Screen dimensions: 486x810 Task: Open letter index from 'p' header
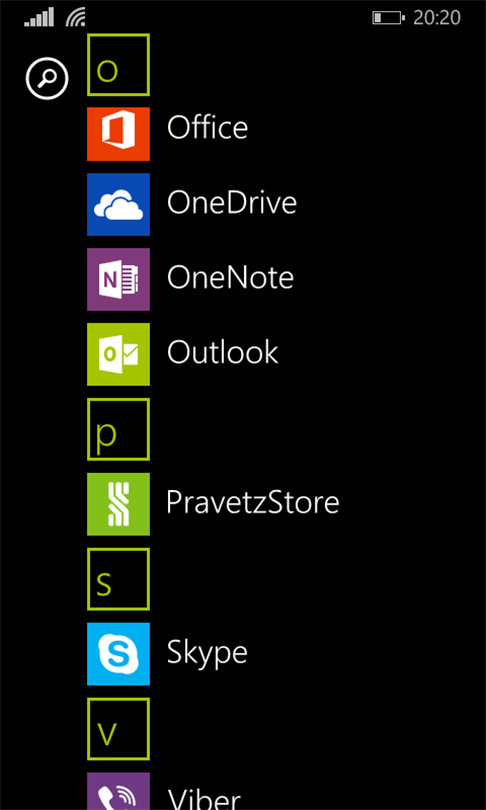118,429
